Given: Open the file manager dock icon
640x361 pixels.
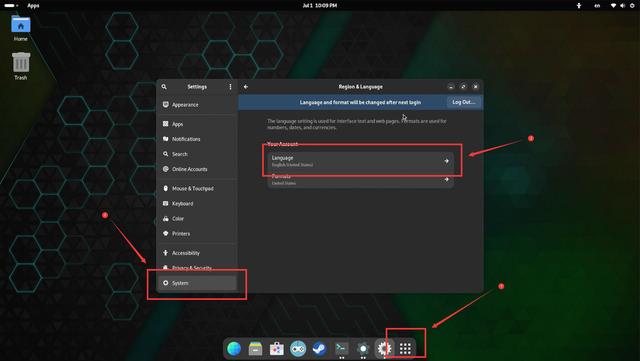Looking at the screenshot, I should pos(256,349).
